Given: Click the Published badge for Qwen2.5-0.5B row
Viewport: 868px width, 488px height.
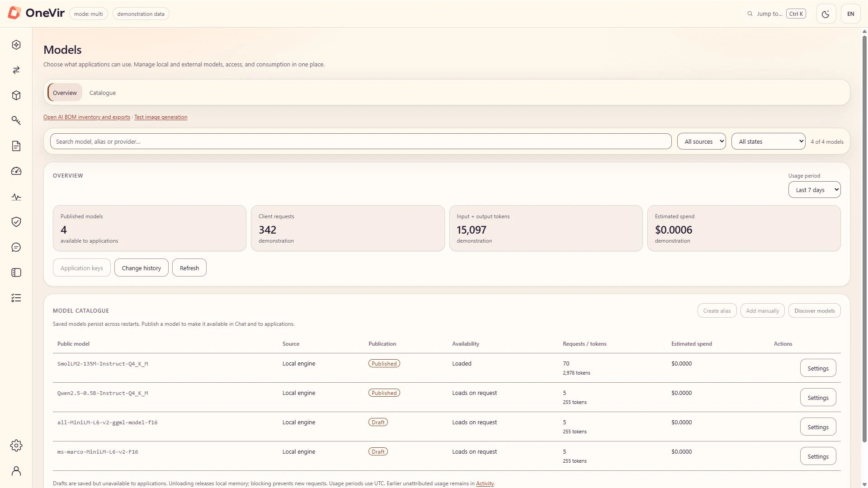Looking at the screenshot, I should point(384,393).
